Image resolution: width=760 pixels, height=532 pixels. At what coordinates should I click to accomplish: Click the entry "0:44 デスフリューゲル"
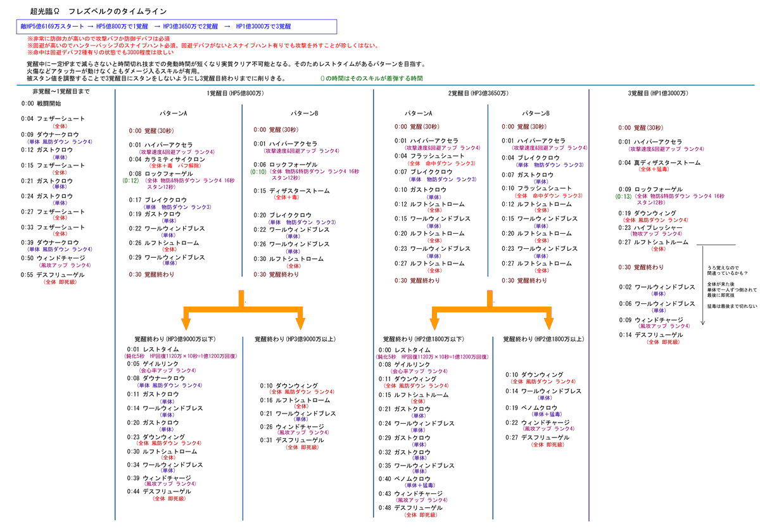[159, 491]
